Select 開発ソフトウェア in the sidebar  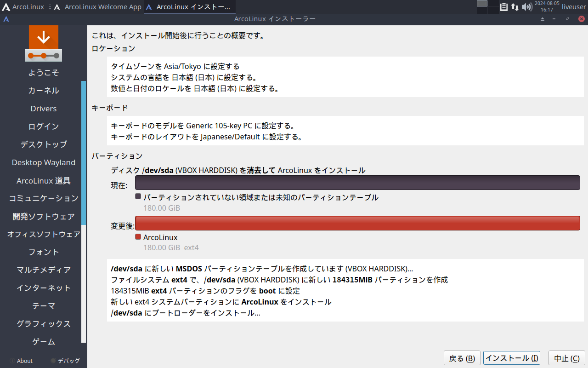(x=44, y=216)
